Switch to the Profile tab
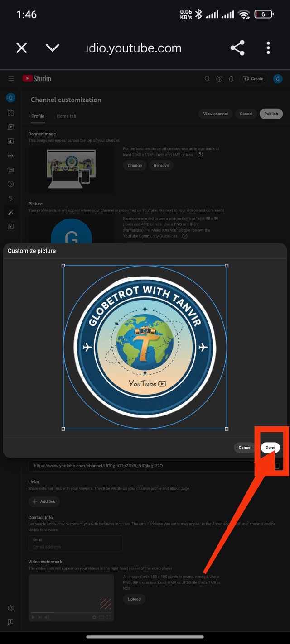The image size is (290, 644). 38,116
